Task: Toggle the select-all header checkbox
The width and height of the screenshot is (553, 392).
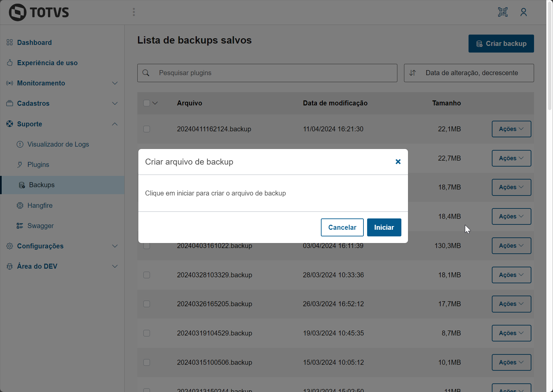Action: pyautogui.click(x=147, y=103)
